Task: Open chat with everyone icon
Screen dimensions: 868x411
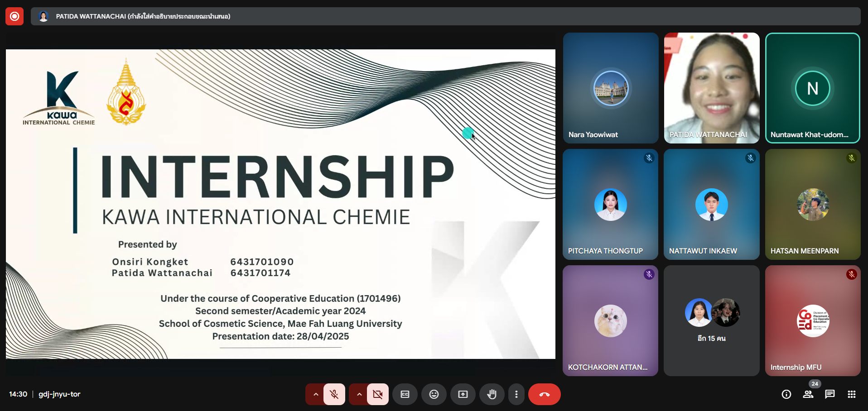Action: click(830, 394)
